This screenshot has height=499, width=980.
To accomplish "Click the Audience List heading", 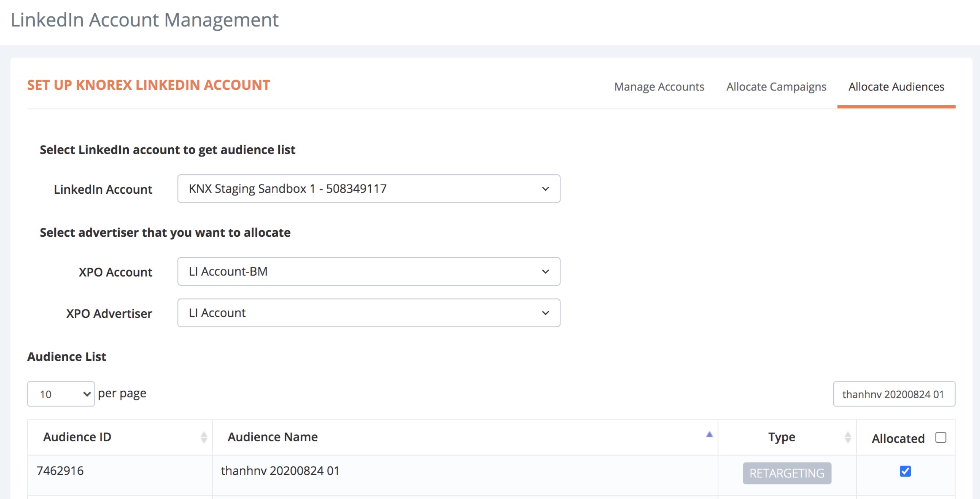I will [66, 357].
